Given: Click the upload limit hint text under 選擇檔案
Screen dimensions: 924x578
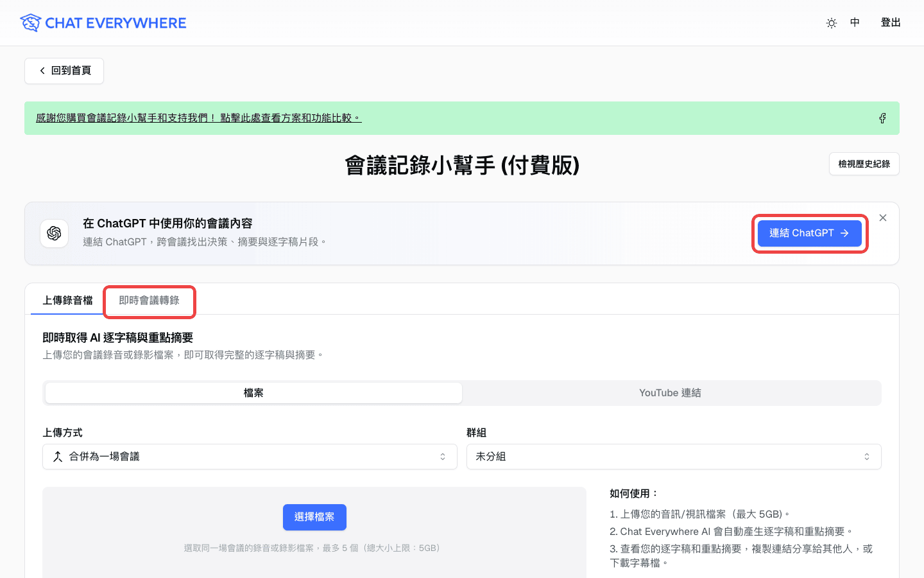Looking at the screenshot, I should pos(314,548).
